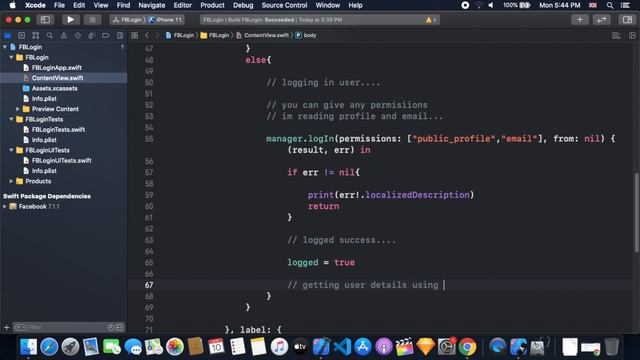Open the symbol navigator
This screenshot has height=360, width=640.
coord(36,36)
